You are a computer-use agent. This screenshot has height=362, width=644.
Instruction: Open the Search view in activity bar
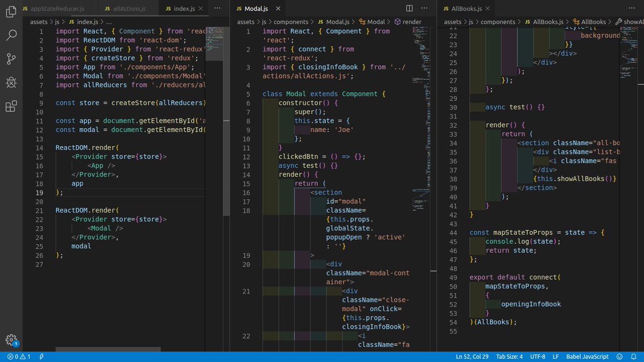coord(11,35)
